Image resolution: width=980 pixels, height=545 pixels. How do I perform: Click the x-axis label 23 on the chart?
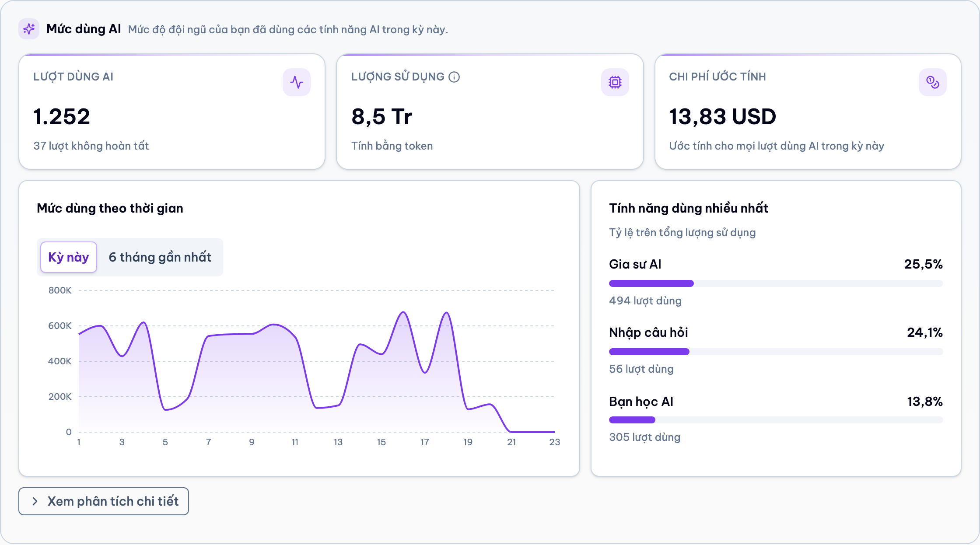(554, 442)
